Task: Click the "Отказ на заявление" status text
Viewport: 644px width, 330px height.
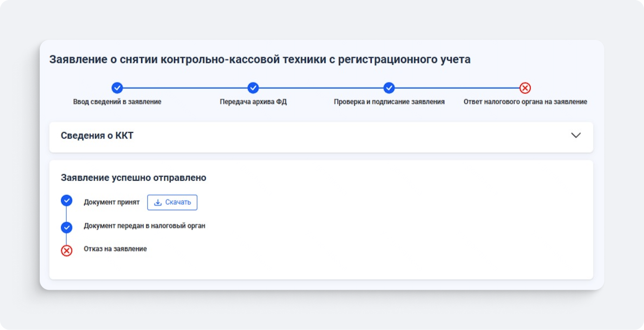Action: pyautogui.click(x=115, y=249)
